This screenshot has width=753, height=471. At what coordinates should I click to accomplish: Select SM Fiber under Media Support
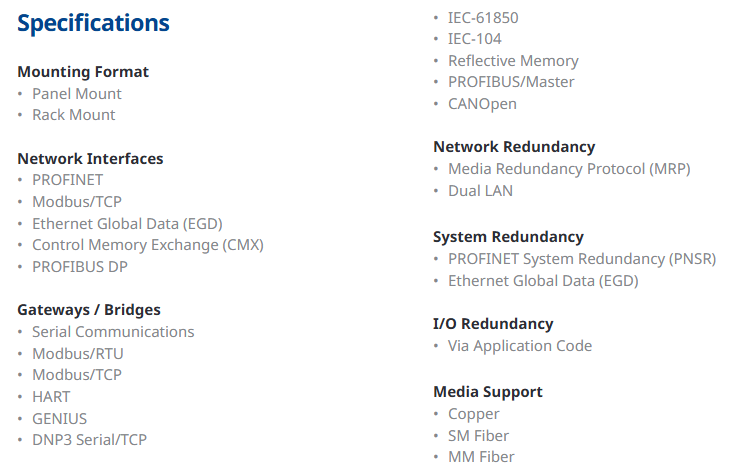point(478,436)
